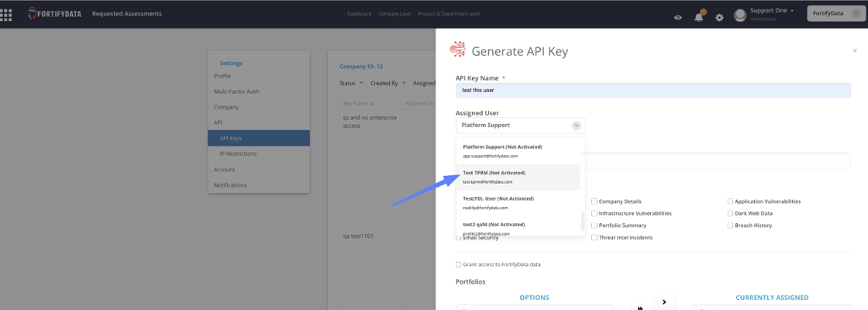Tick the Breach History checkbox
This screenshot has width=868, height=310.
(x=730, y=226)
